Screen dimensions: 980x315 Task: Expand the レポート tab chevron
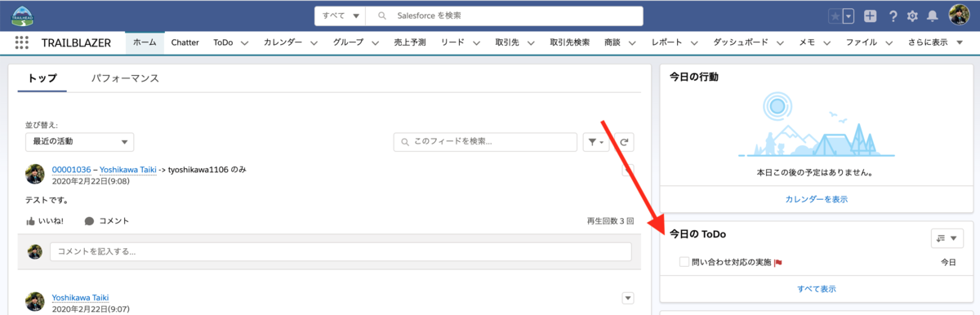[x=695, y=42]
